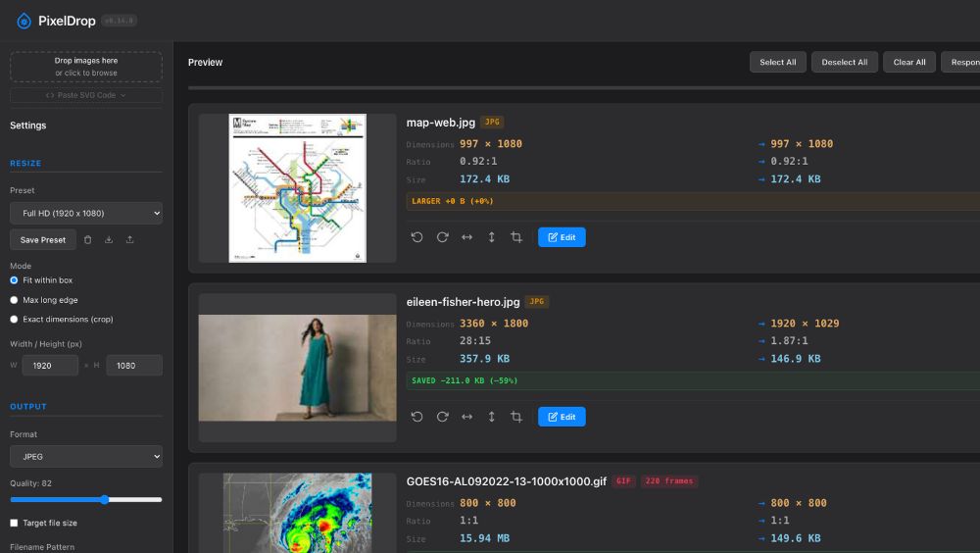980x553 pixels.
Task: Click the eileen-fisher-hero.jpg thumbnail
Action: coord(298,368)
